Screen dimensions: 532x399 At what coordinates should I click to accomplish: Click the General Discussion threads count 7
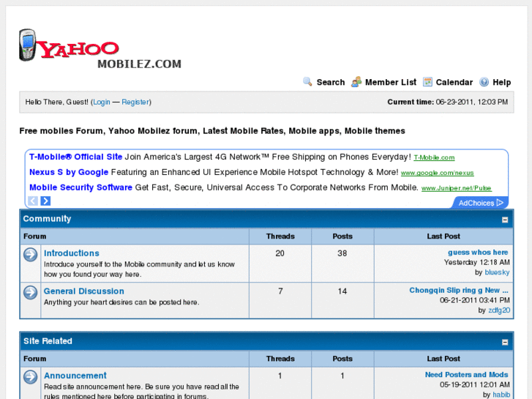coord(280,291)
